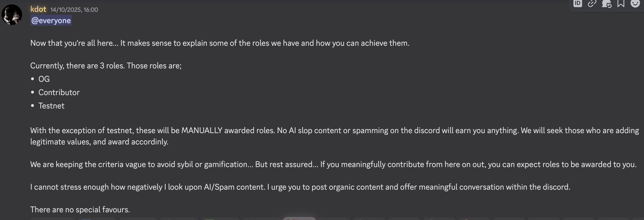Add a reaction with the smiley icon
Viewport: 644px width, 220px height.
[635, 4]
